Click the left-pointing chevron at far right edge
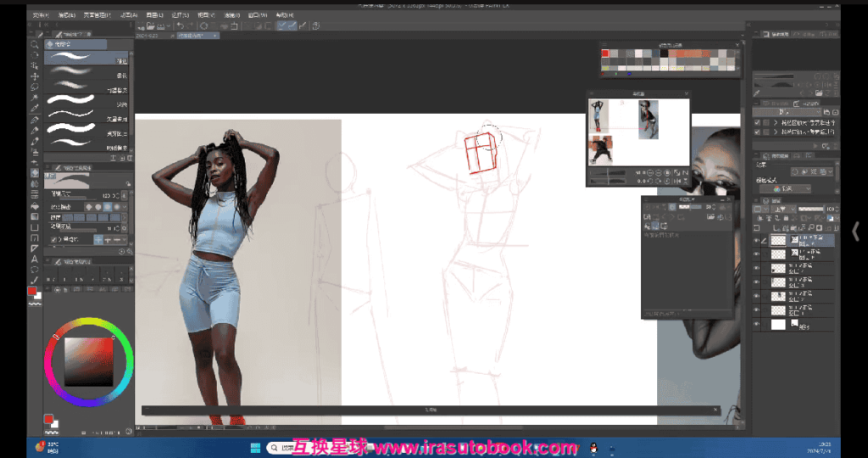This screenshot has width=868, height=458. tap(855, 232)
